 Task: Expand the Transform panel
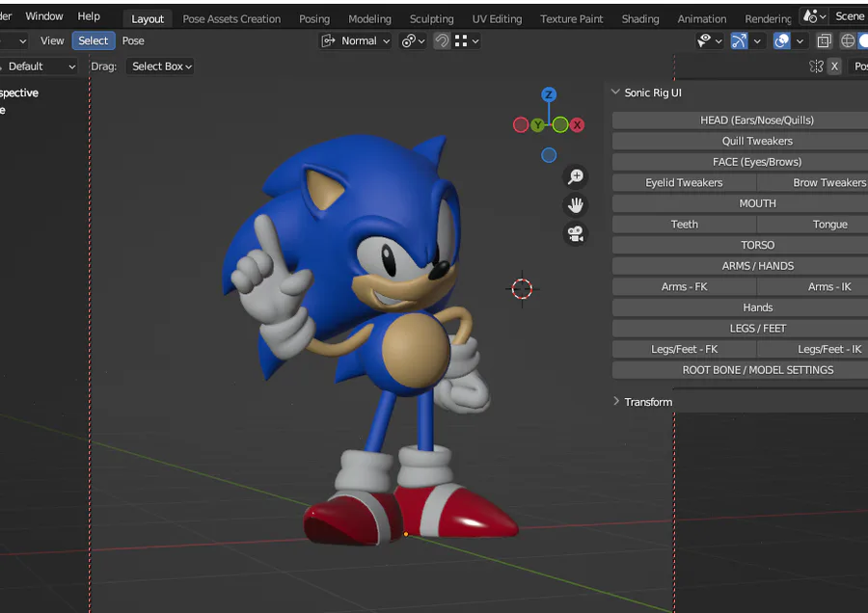click(x=615, y=402)
